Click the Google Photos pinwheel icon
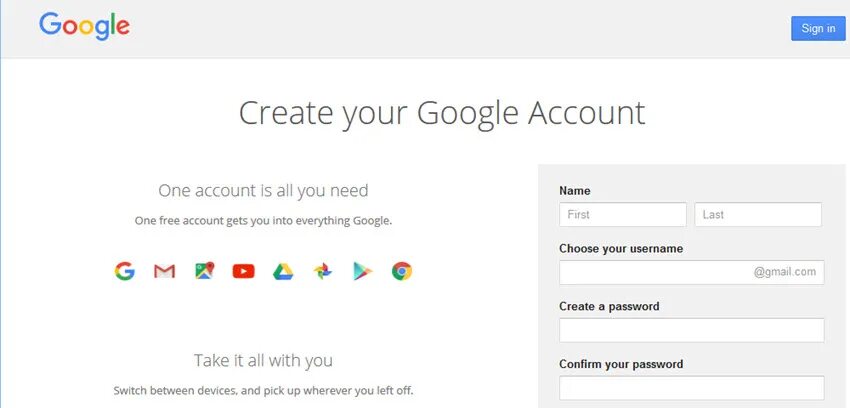The height and width of the screenshot is (408, 850). [323, 271]
